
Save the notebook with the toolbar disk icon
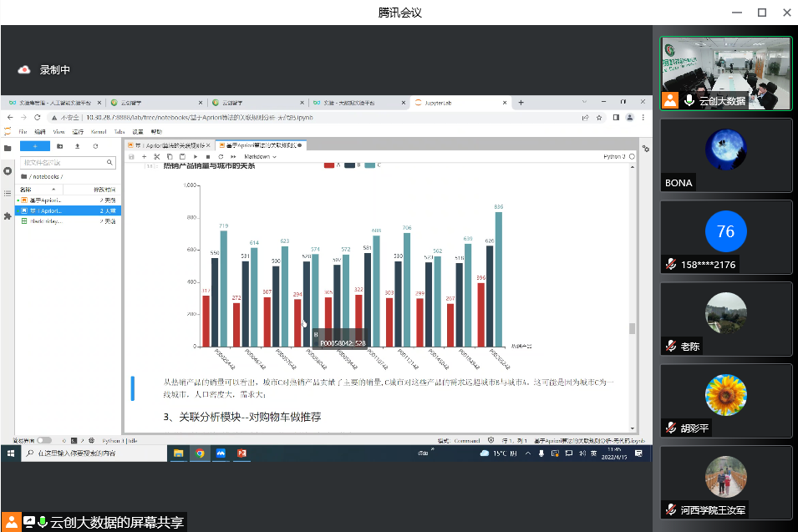(132, 156)
